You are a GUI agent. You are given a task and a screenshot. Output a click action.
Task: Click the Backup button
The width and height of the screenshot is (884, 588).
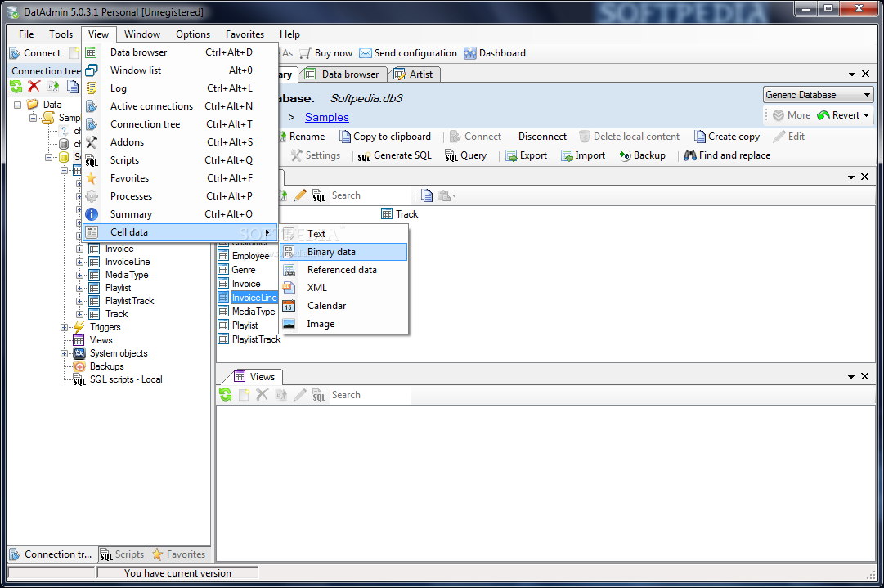[x=642, y=155]
